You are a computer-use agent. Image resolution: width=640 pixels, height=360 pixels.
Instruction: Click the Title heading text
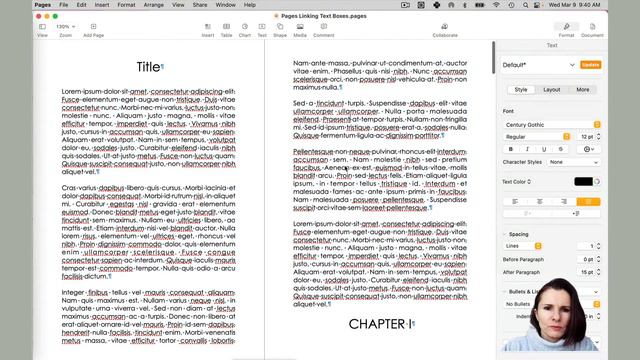(149, 67)
